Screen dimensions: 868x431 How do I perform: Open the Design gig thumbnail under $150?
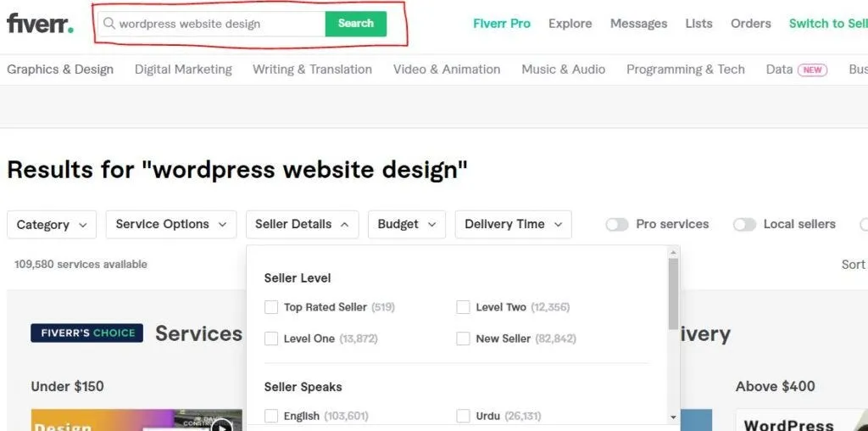[136, 420]
